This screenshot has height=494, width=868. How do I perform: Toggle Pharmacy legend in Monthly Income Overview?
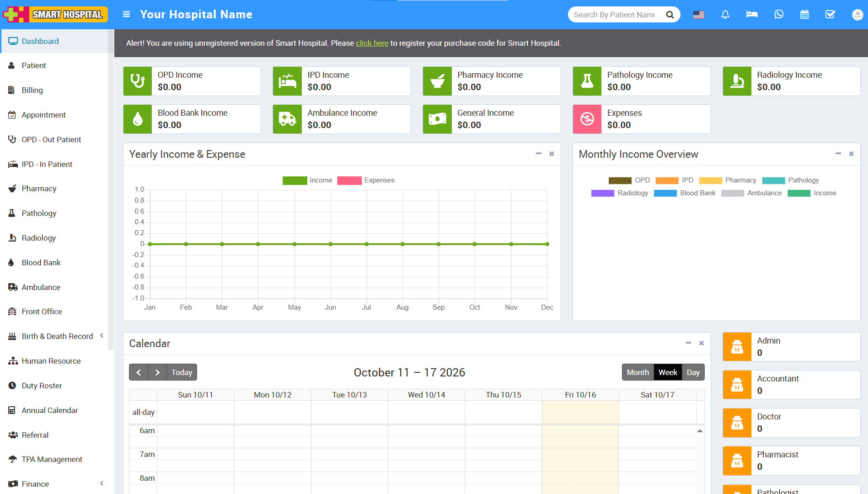coord(728,180)
